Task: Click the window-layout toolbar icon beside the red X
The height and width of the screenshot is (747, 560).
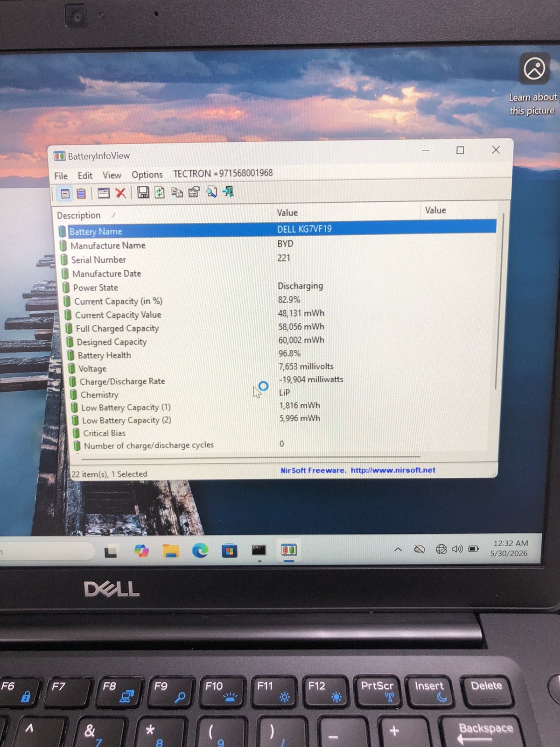Action: tap(104, 193)
